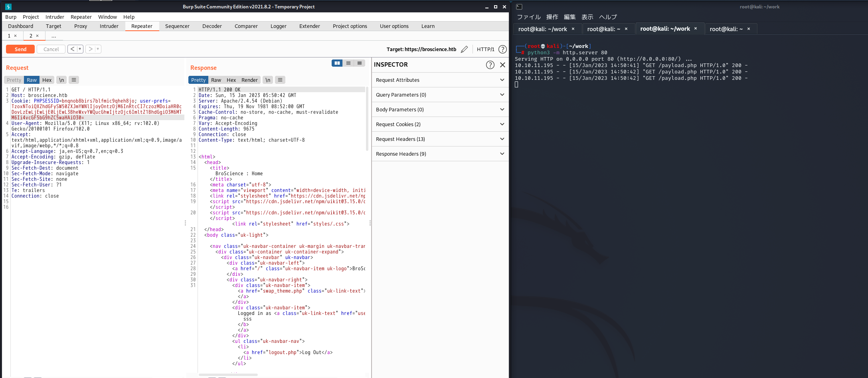
Task: Expand Response Headers (9) section
Action: (x=440, y=154)
